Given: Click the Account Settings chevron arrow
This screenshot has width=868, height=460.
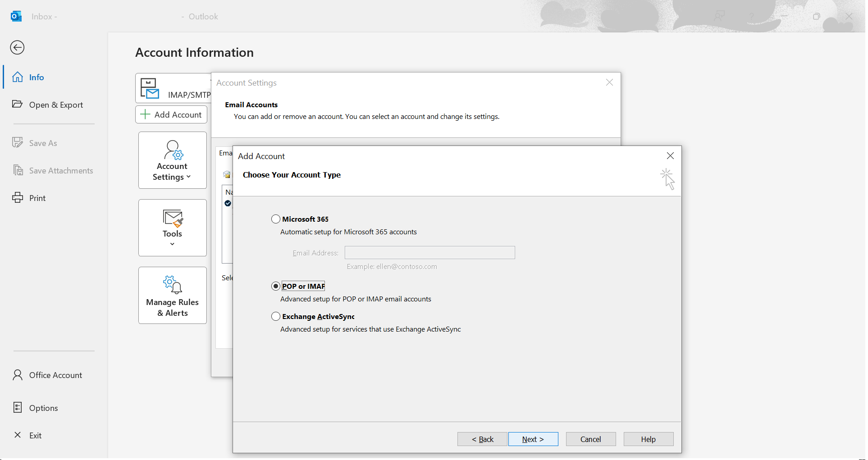Looking at the screenshot, I should (188, 177).
